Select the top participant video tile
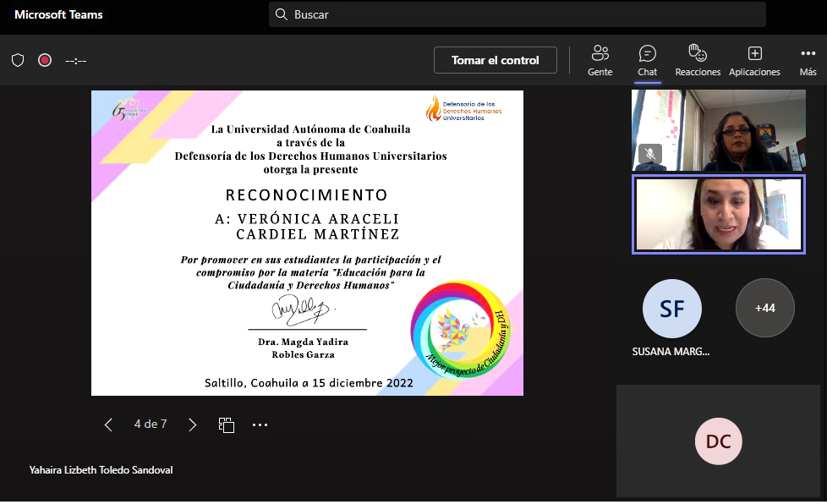This screenshot has width=827, height=504. tap(719, 129)
